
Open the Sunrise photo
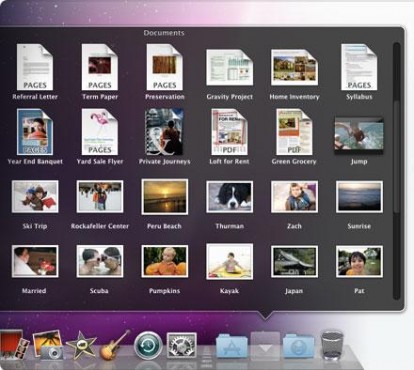(359, 197)
